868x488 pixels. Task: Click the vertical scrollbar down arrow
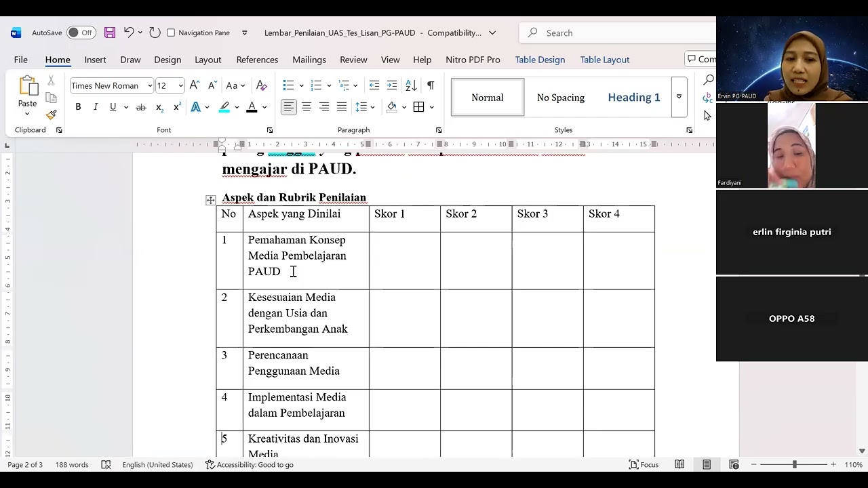click(x=862, y=451)
